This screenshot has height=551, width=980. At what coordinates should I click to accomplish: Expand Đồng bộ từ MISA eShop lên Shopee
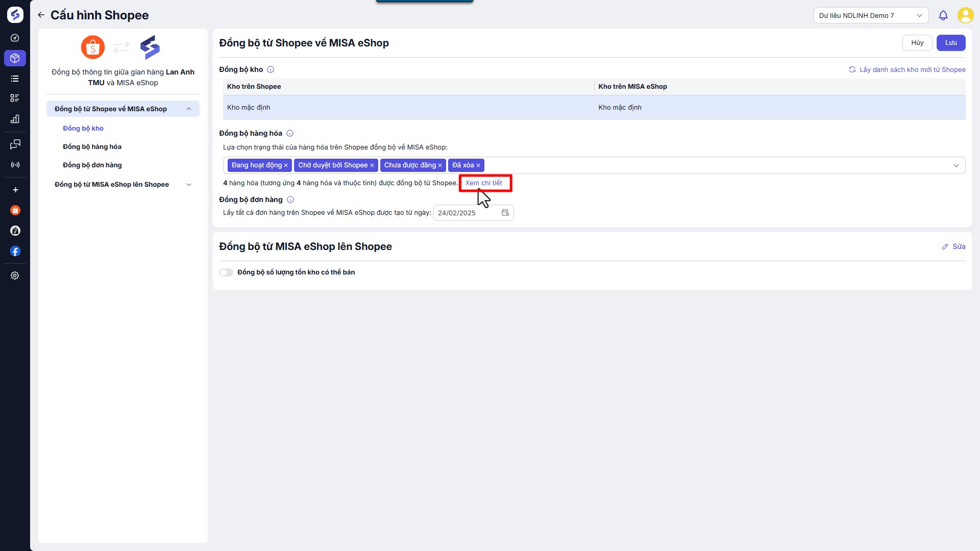click(189, 185)
